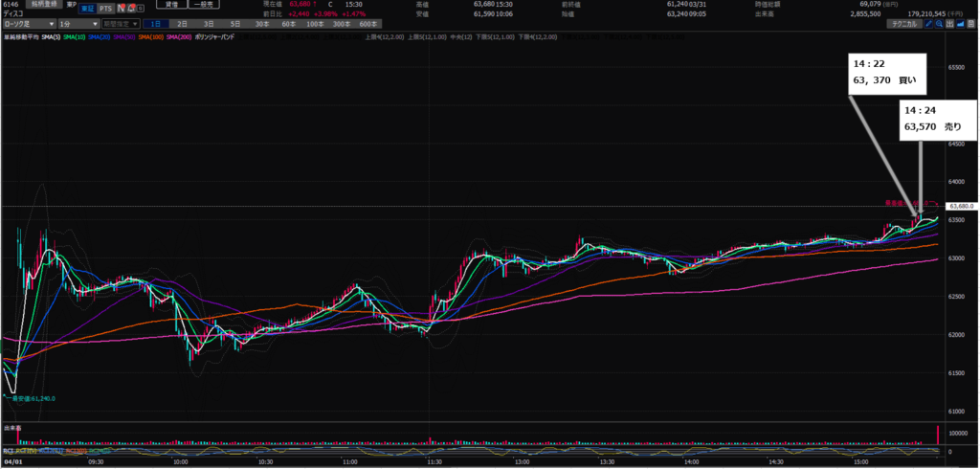This screenshot has height=469, width=980.
Task: Switch to the 5日 range tab
Action: (x=235, y=23)
